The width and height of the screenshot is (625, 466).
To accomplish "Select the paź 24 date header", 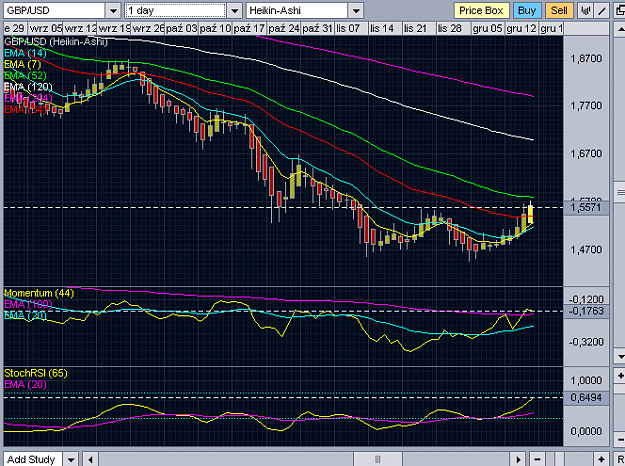I will pos(283,29).
